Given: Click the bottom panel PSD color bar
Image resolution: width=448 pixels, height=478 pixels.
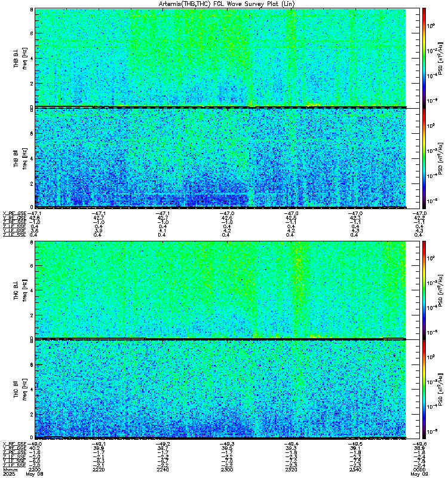Looking at the screenshot, I should point(424,390).
